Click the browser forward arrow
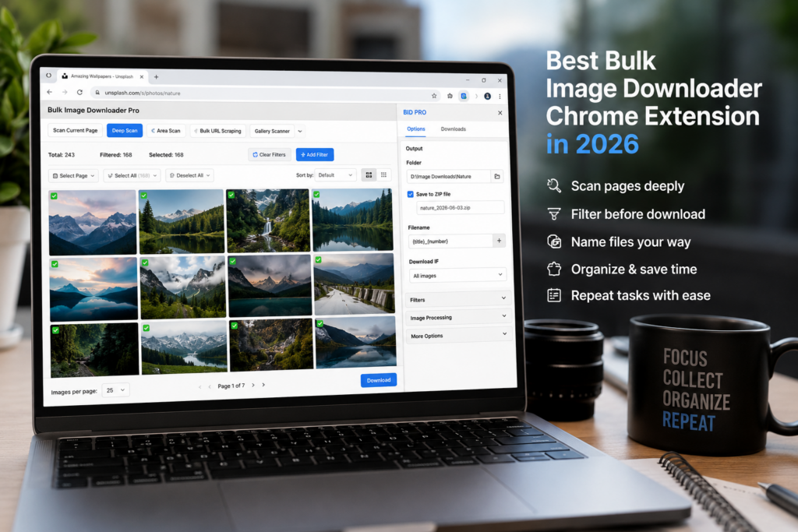The width and height of the screenshot is (798, 532). [x=65, y=92]
